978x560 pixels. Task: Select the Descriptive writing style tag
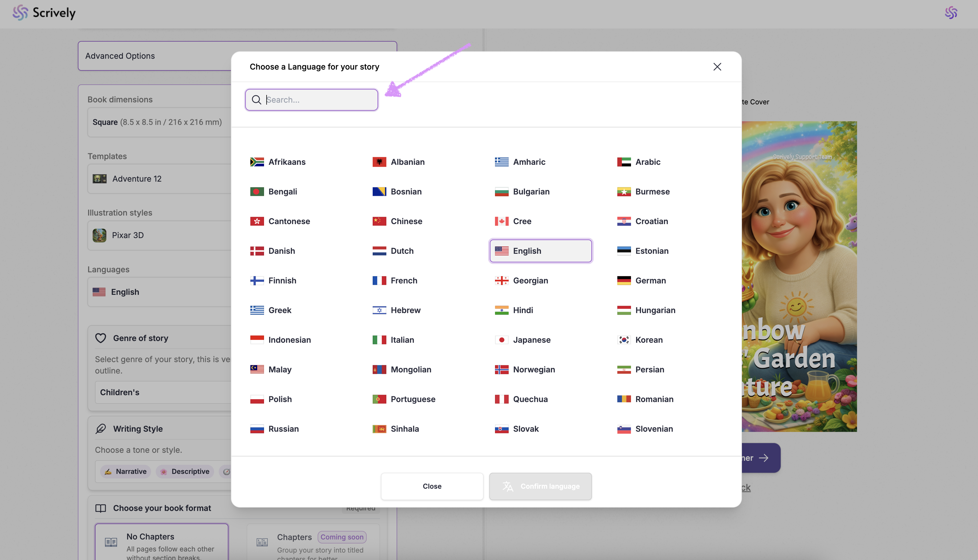(185, 472)
